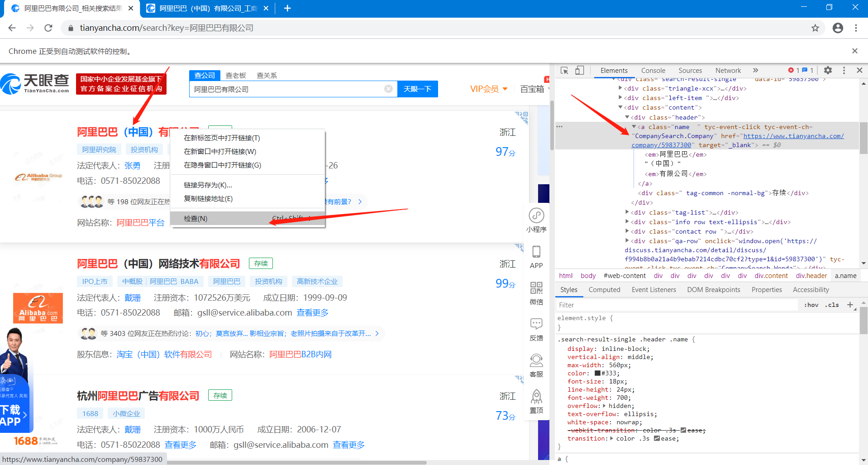Image resolution: width=868 pixels, height=465 pixels.
Task: Open DevTools settings gear
Action: 828,70
